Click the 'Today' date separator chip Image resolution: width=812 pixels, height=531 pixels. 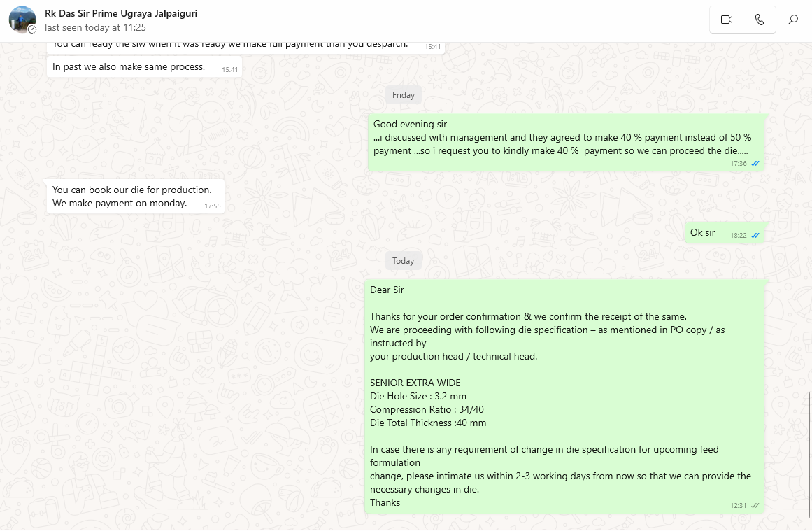(x=403, y=261)
